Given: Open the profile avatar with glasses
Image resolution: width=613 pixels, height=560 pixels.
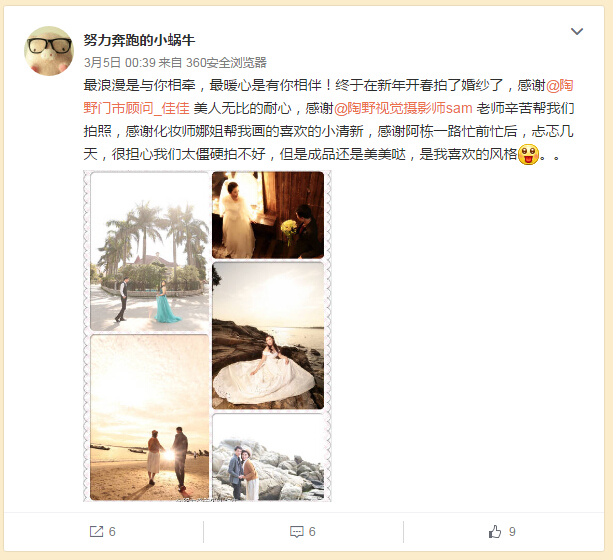Looking at the screenshot, I should pyautogui.click(x=49, y=51).
